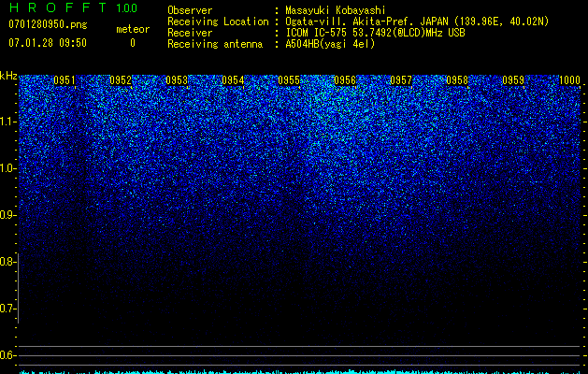Select the file name 0701280950.png
The image size is (588, 374).
coord(48,25)
